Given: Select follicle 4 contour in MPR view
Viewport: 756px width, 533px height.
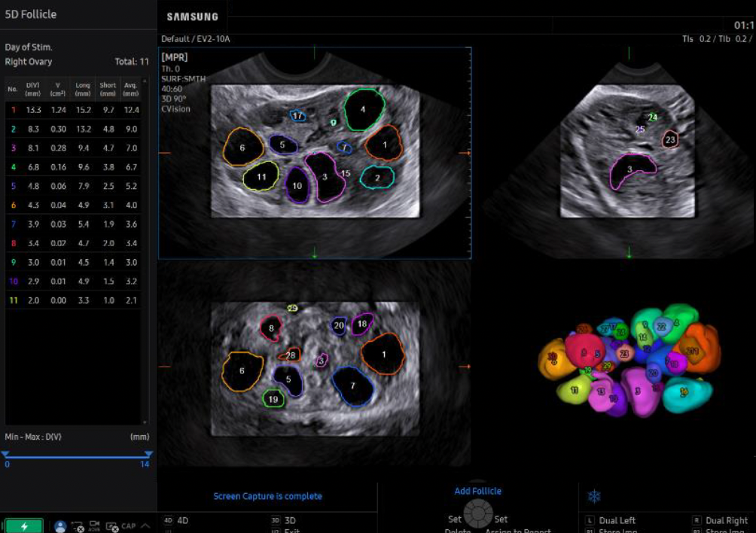Looking at the screenshot, I should click(x=364, y=110).
